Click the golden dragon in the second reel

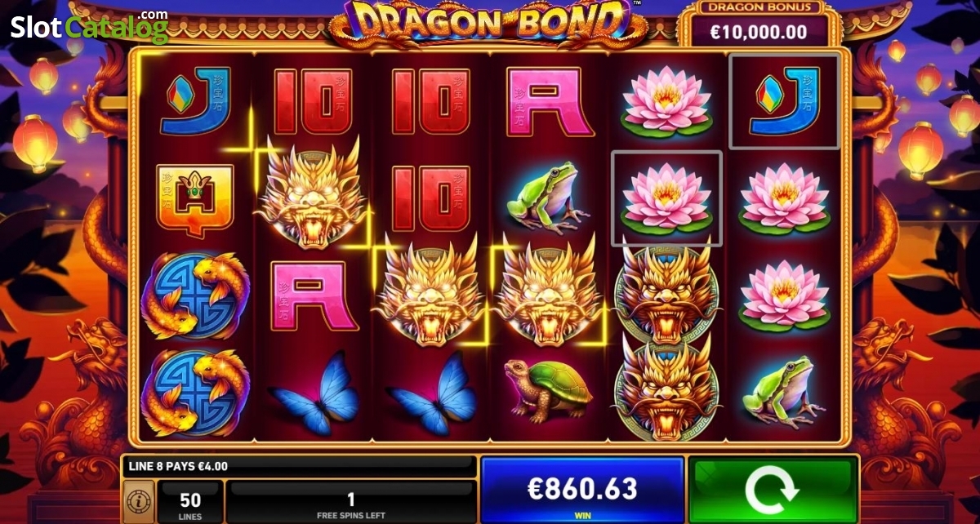311,193
